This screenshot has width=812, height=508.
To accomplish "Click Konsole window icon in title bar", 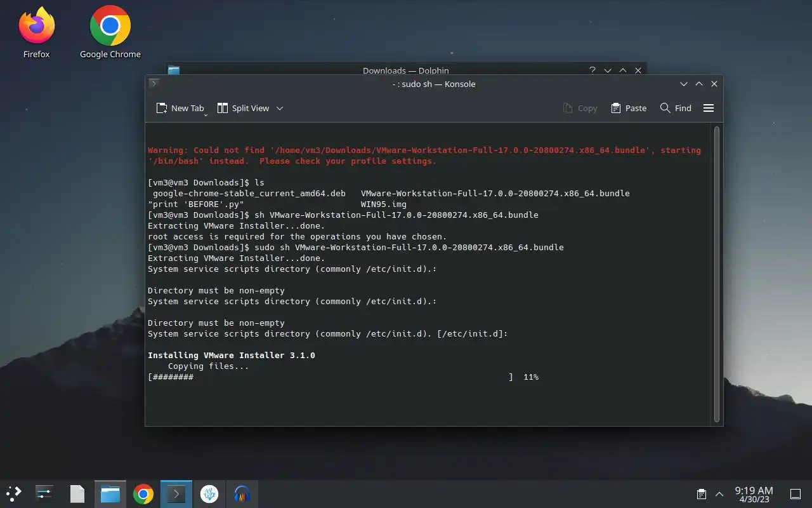I will [x=153, y=83].
